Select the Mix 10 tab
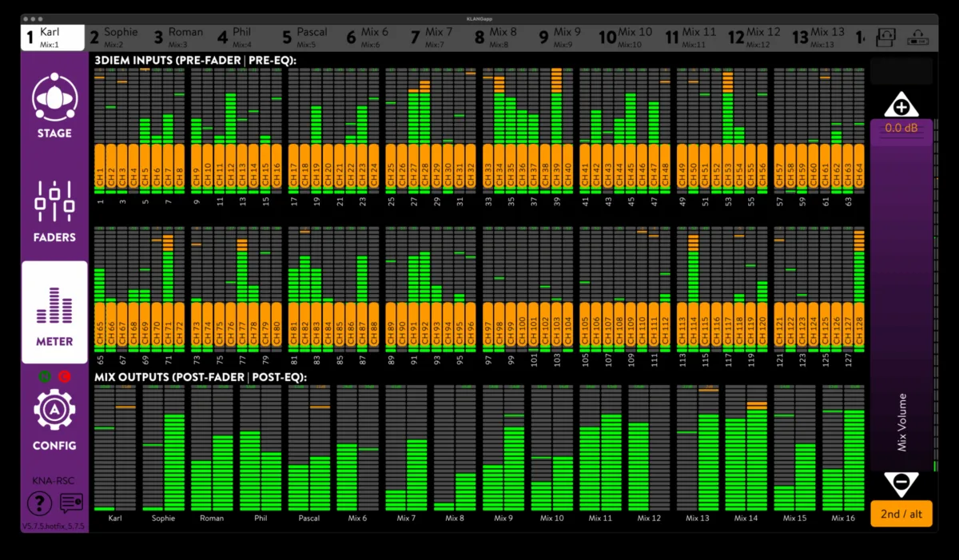Screen dimensions: 959x560 point(627,38)
